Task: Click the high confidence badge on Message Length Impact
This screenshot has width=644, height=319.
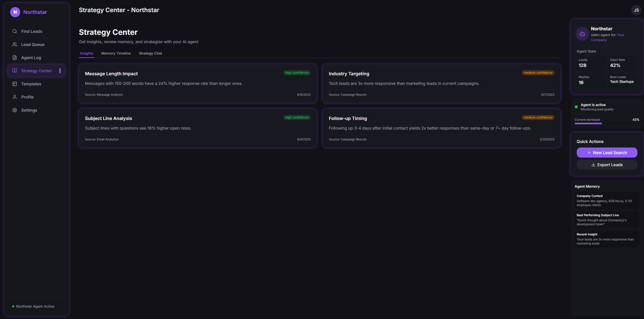Action: pos(297,73)
